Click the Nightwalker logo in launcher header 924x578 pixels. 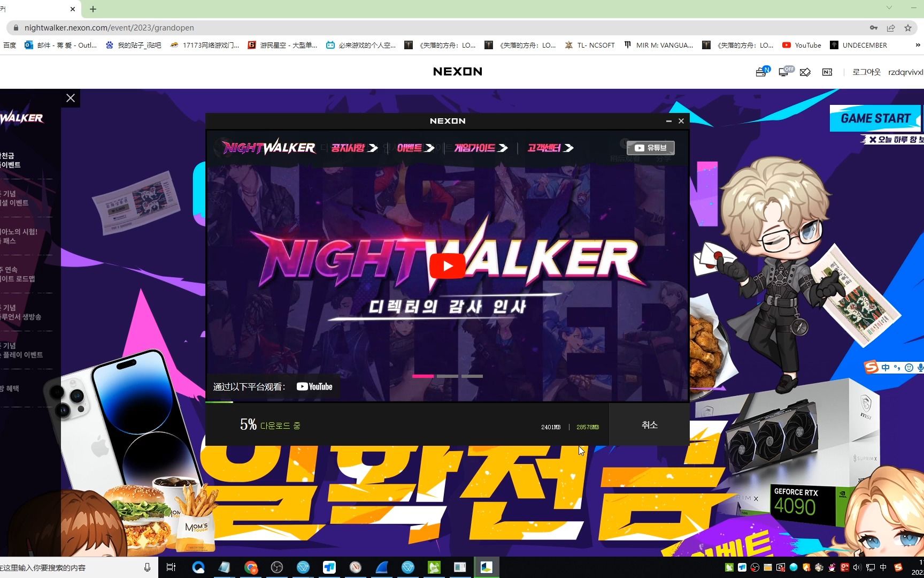click(x=269, y=147)
